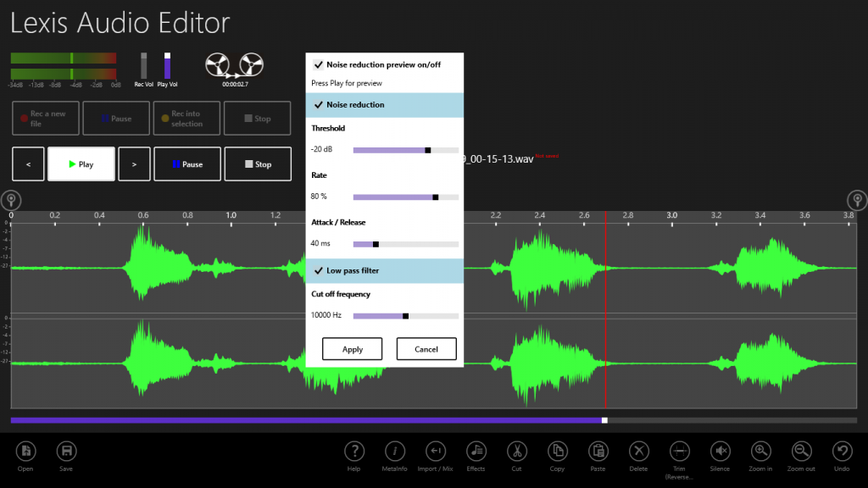Save the current audio file
Image resolution: width=868 pixels, height=488 pixels.
pos(66,452)
